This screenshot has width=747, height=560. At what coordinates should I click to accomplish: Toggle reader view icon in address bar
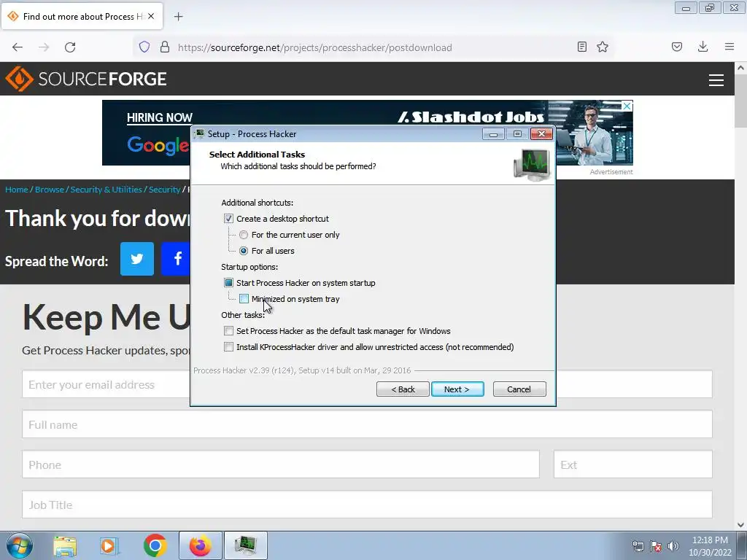(x=581, y=47)
